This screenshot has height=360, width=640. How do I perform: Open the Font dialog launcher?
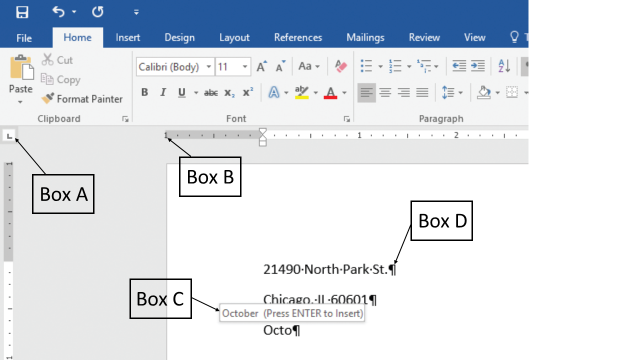(x=347, y=119)
